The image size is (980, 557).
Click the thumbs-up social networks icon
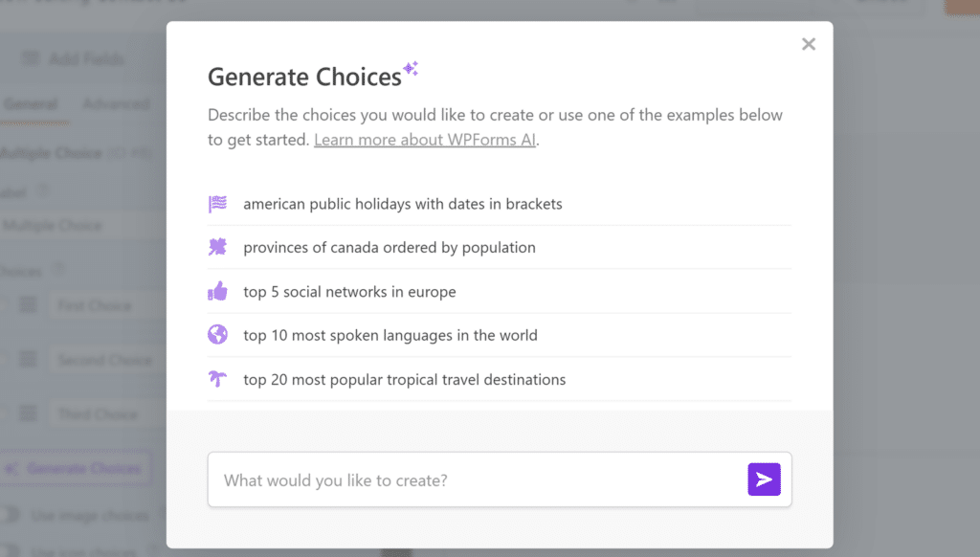(217, 291)
